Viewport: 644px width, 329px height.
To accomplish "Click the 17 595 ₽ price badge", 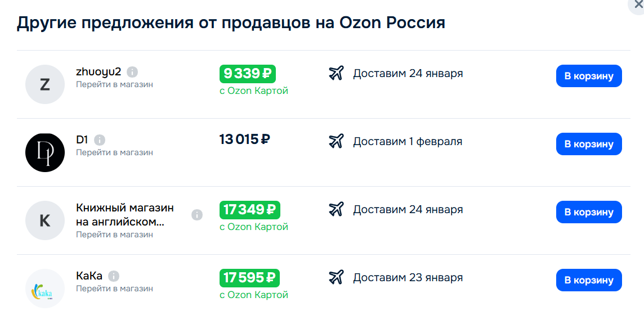I will point(249,278).
